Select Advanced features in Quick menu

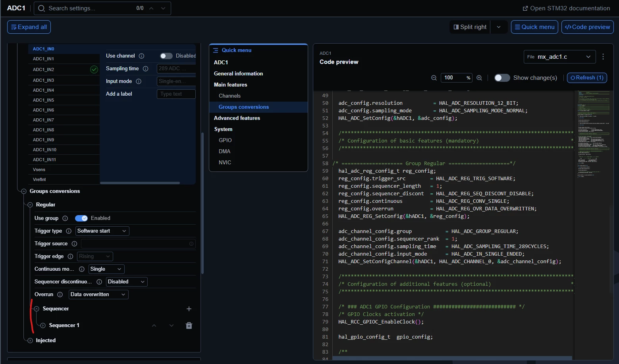(x=237, y=118)
